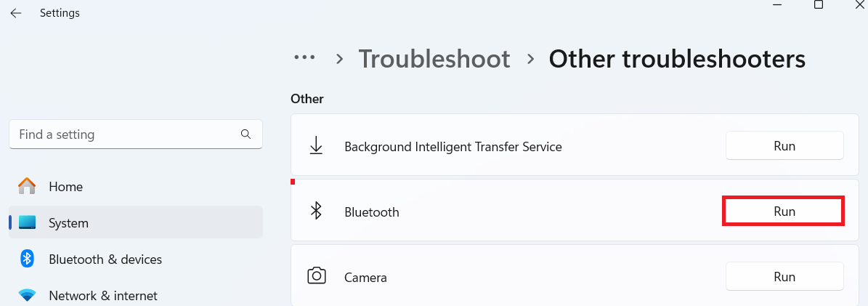
Task: Click the Bluetooth & devices sidebar icon
Action: (x=27, y=259)
